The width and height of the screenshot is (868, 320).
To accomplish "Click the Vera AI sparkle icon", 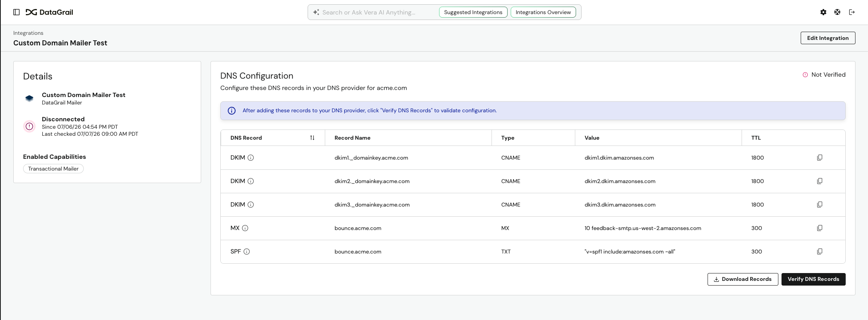I will pos(316,12).
